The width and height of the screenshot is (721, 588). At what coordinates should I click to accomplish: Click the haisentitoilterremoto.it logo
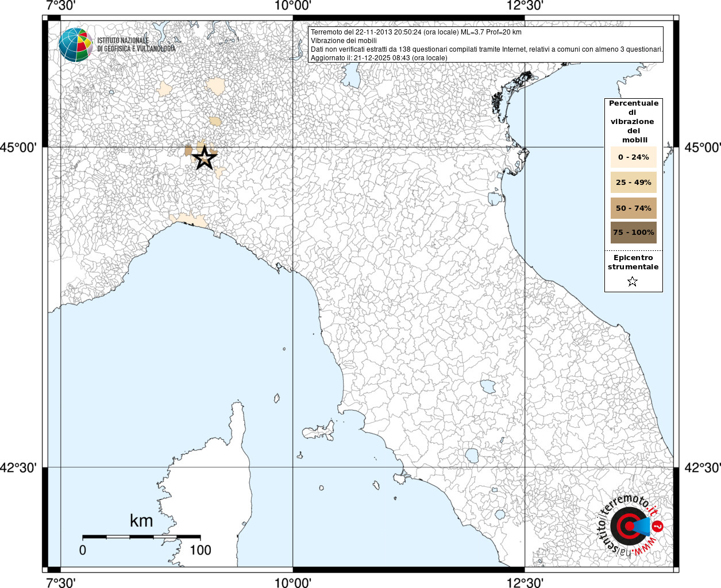coord(631,525)
